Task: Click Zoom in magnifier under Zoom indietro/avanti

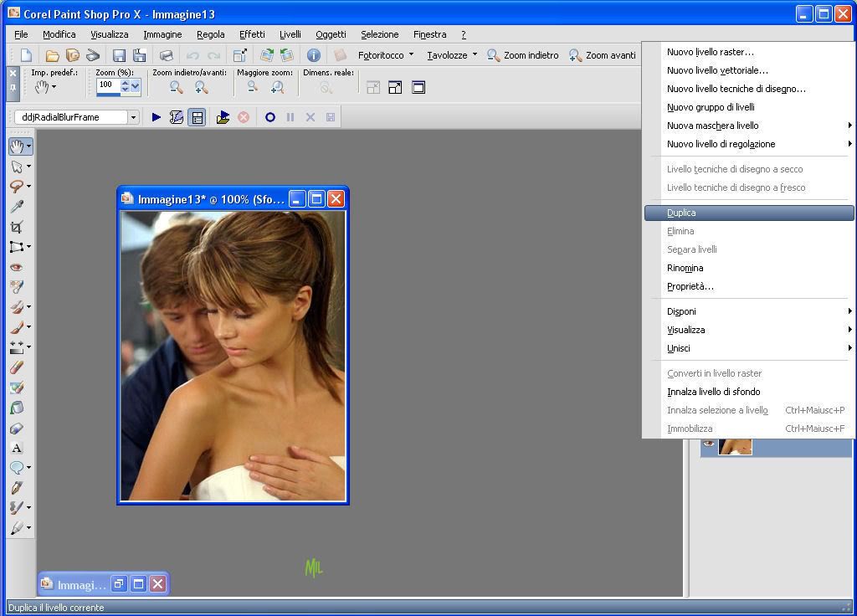Action: (x=201, y=87)
